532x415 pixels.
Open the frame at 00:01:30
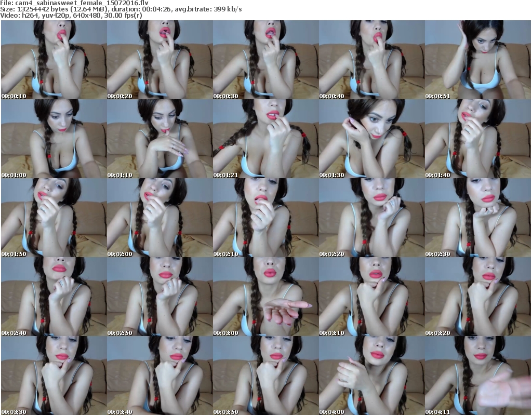point(371,139)
